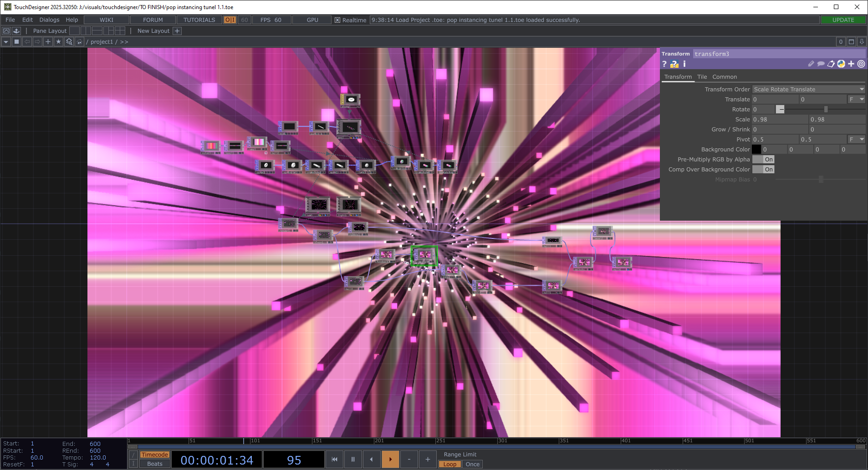Click the add-operator plus icon in pathbar
Screen dimensions: 868x470
(x=48, y=42)
